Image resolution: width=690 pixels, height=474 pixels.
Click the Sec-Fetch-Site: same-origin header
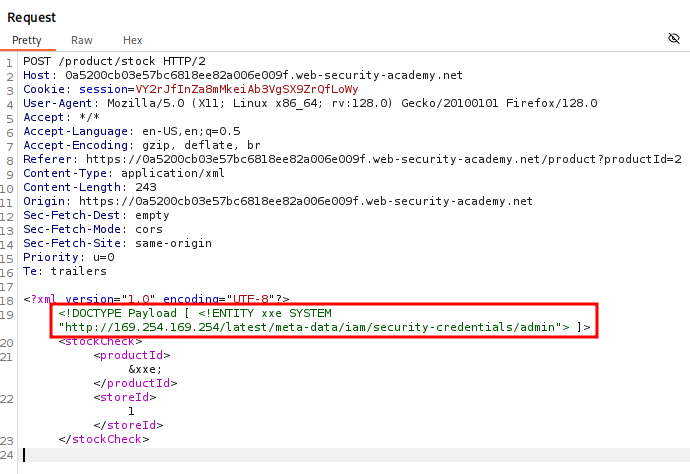(x=117, y=243)
